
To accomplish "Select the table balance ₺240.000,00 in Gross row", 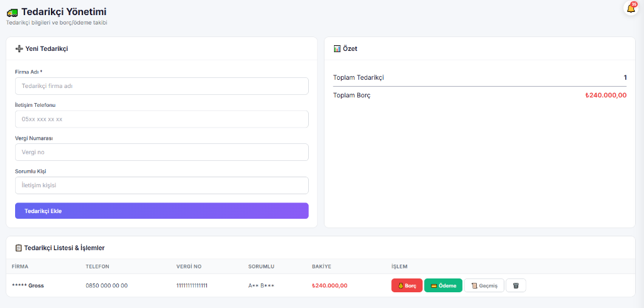I will click(x=330, y=285).
